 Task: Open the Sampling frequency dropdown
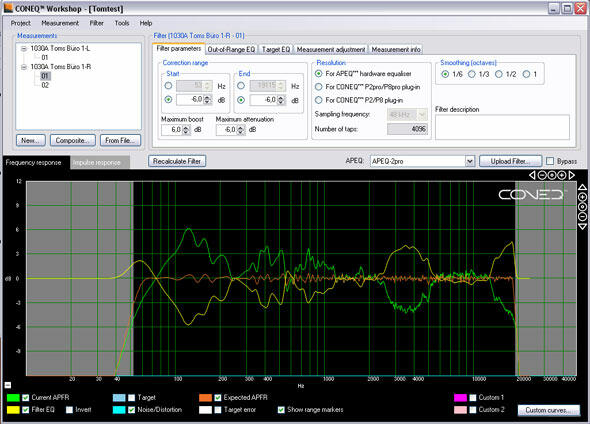pyautogui.click(x=423, y=114)
